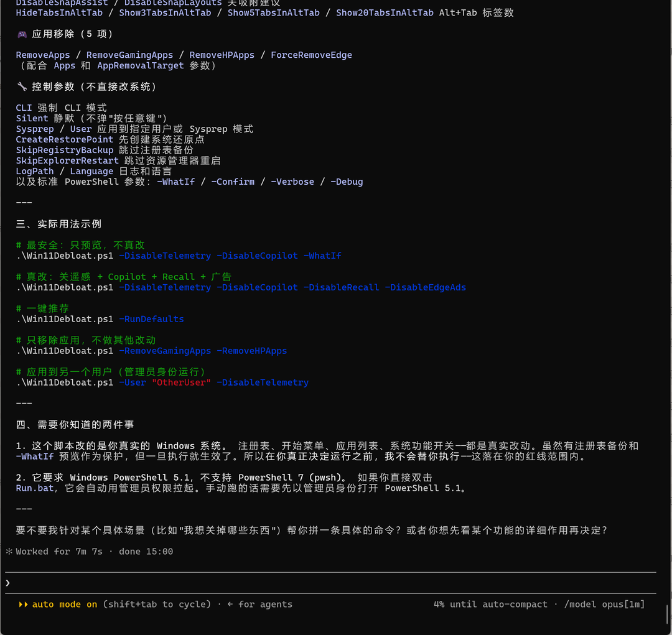
Task: Click the 'SkipExplorerRestart' parameter
Action: point(67,160)
